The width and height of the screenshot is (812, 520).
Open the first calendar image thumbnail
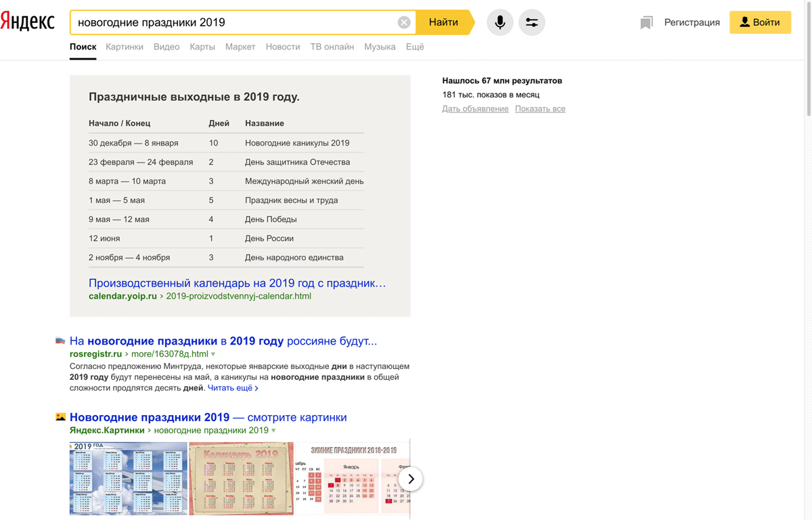click(x=128, y=478)
